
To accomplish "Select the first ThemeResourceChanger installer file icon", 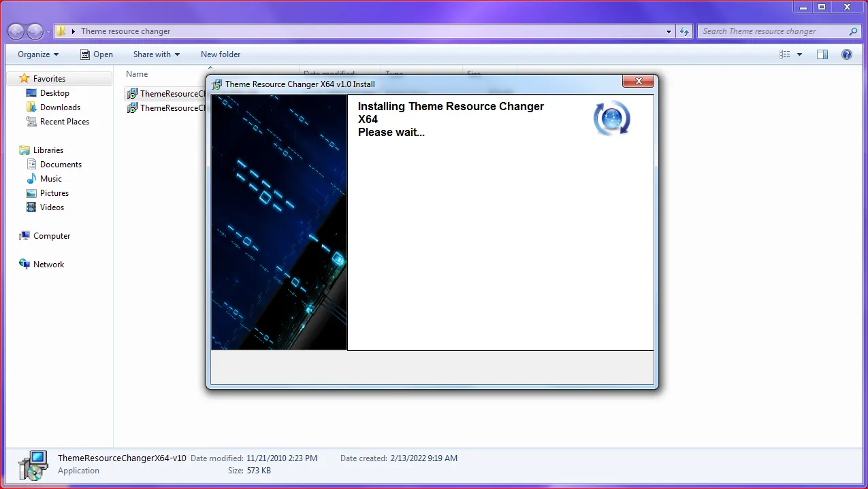I will (133, 94).
